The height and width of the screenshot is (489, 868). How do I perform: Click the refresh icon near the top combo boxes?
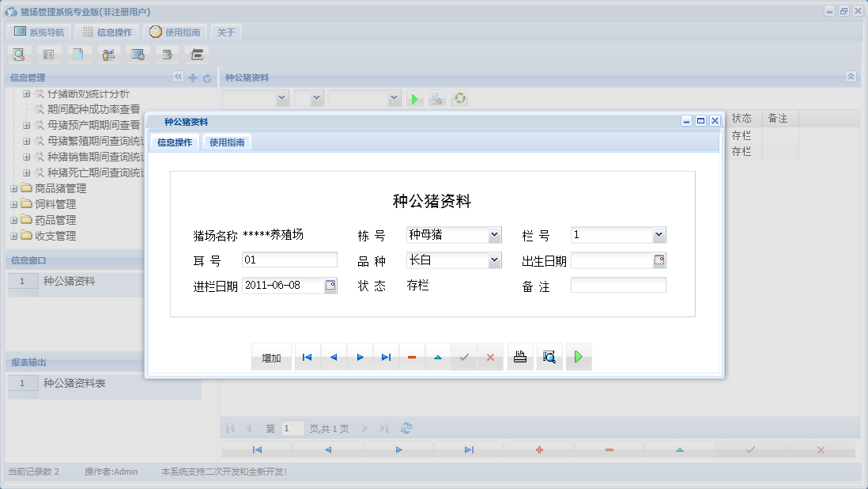[x=459, y=99]
